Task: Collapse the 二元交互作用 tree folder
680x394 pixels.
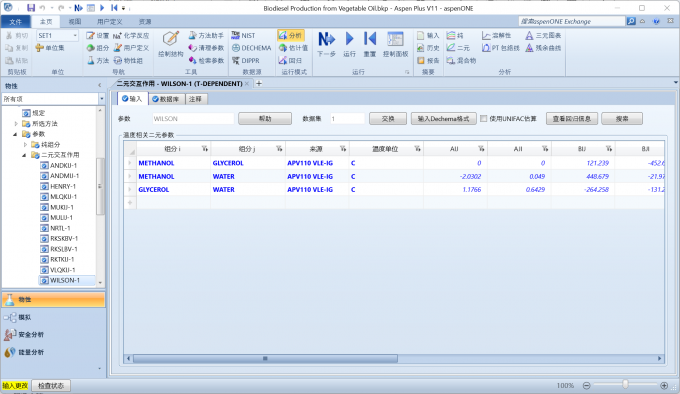Action: 24,155
